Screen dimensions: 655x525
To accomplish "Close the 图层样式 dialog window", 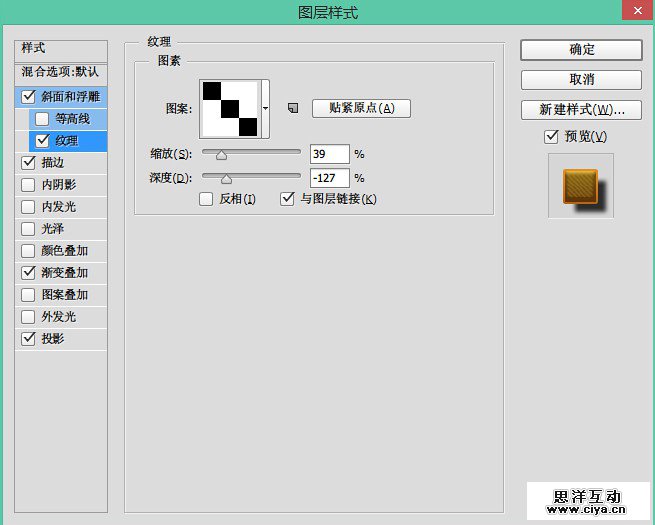I will (632, 11).
